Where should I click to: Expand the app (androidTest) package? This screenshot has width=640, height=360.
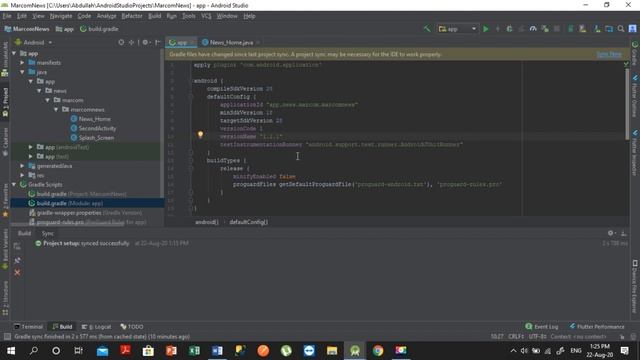31,147
